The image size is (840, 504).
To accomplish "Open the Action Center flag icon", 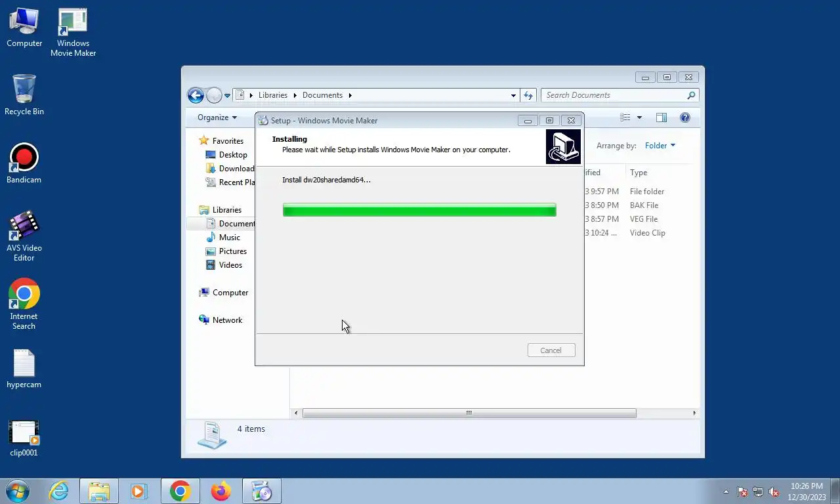I will click(742, 492).
